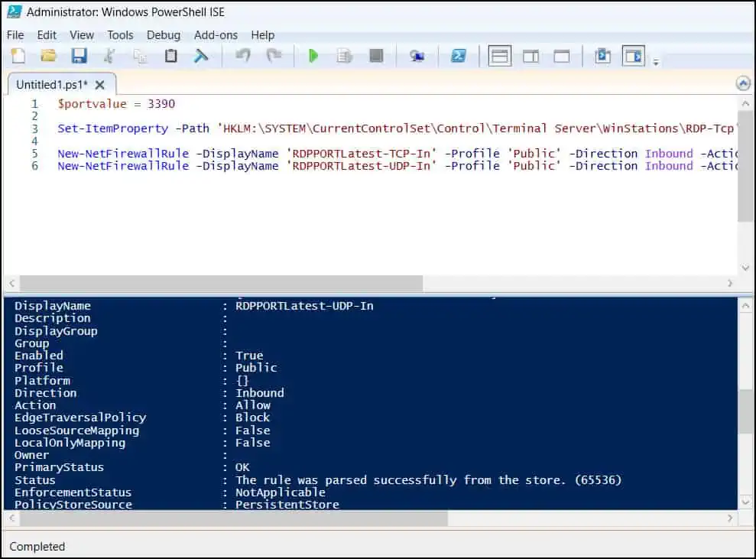Click the console horizontal scrollbar thumb
Image resolution: width=756 pixels, height=559 pixels.
(x=234, y=518)
